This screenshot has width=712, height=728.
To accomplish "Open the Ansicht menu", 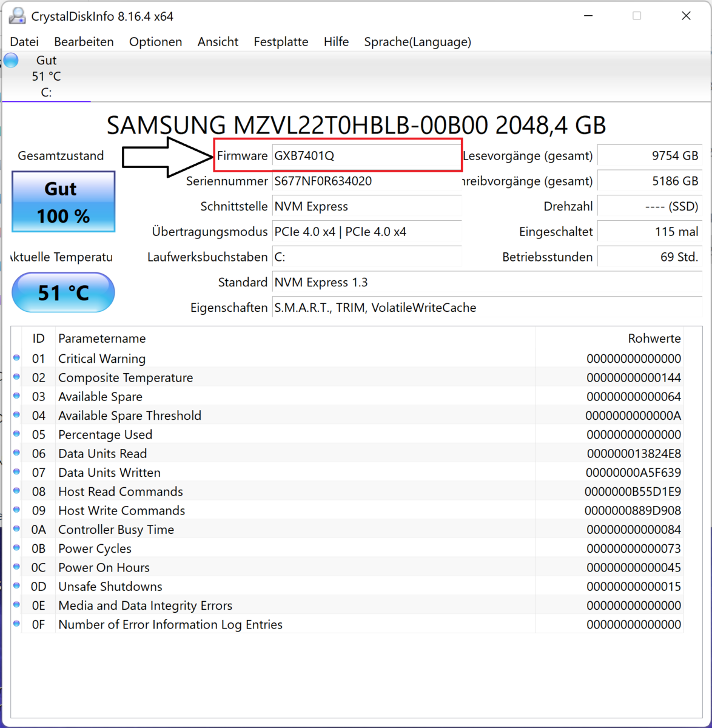I will point(218,42).
